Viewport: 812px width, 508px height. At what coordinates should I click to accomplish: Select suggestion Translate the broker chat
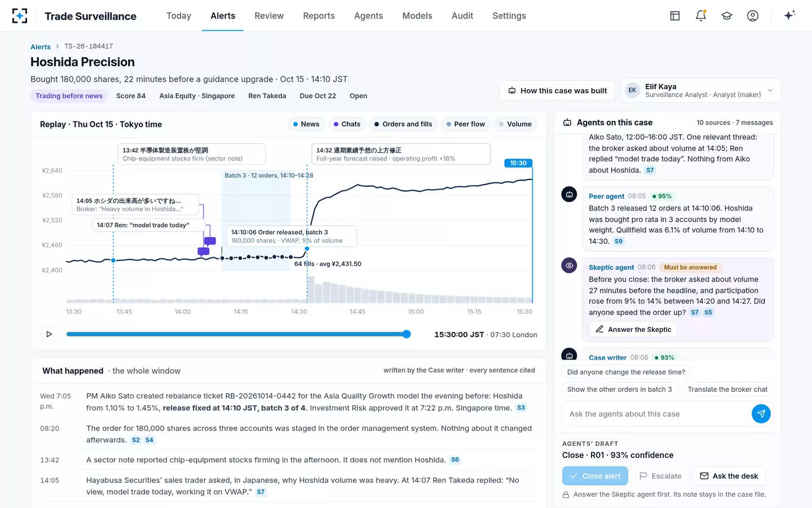tap(727, 389)
